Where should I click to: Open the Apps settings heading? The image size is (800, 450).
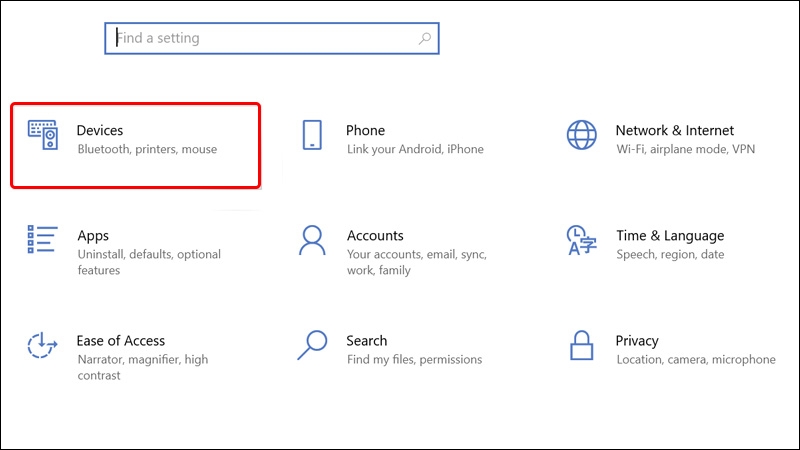pyautogui.click(x=93, y=236)
